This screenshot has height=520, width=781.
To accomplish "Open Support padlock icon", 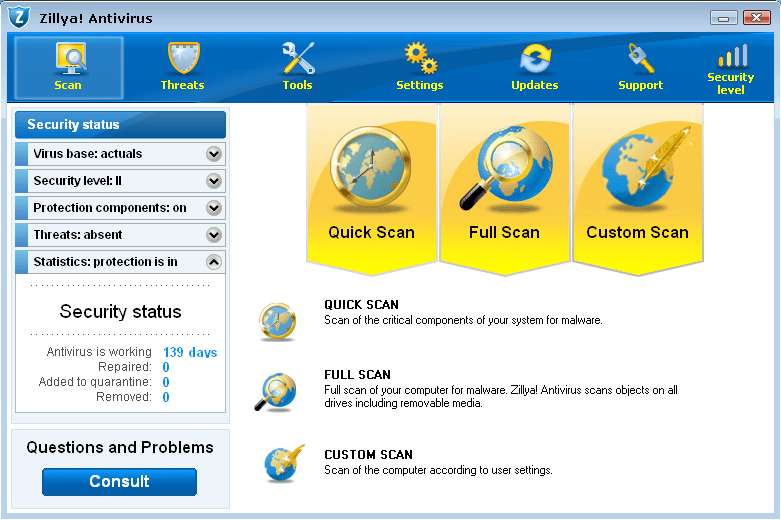I will (640, 60).
